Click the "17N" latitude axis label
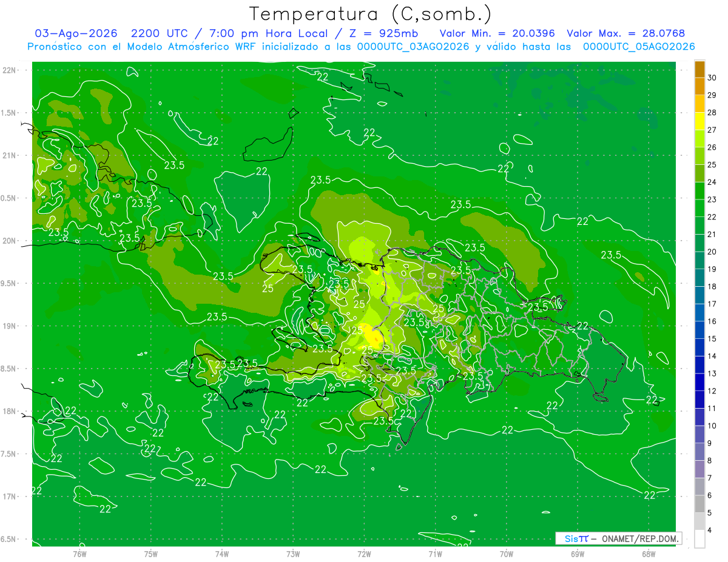This screenshot has height=562, width=728. click(x=9, y=497)
